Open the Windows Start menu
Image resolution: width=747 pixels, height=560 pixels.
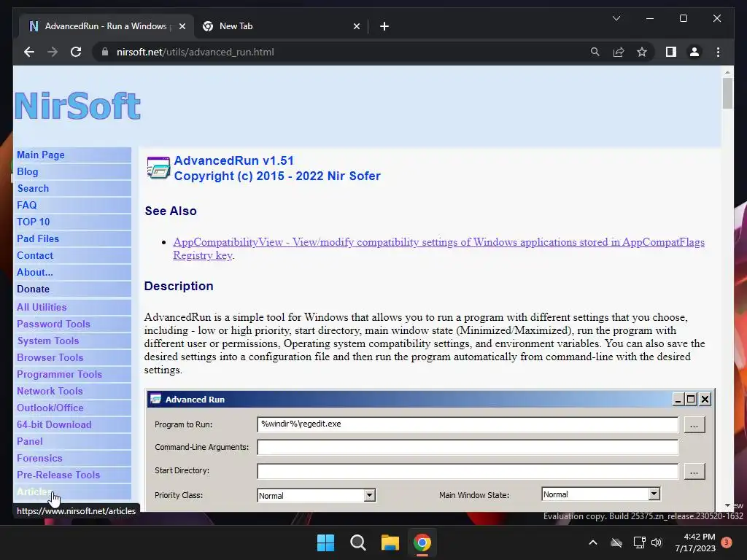click(x=326, y=542)
